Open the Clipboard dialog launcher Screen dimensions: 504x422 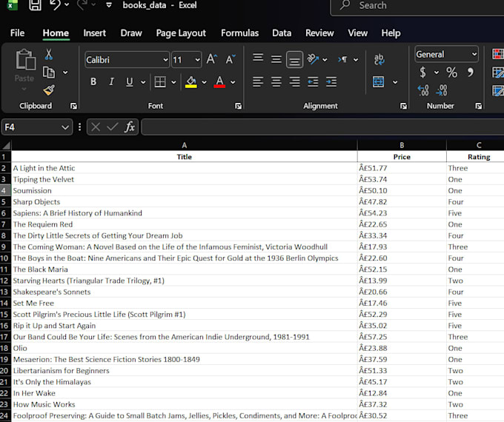click(x=73, y=106)
